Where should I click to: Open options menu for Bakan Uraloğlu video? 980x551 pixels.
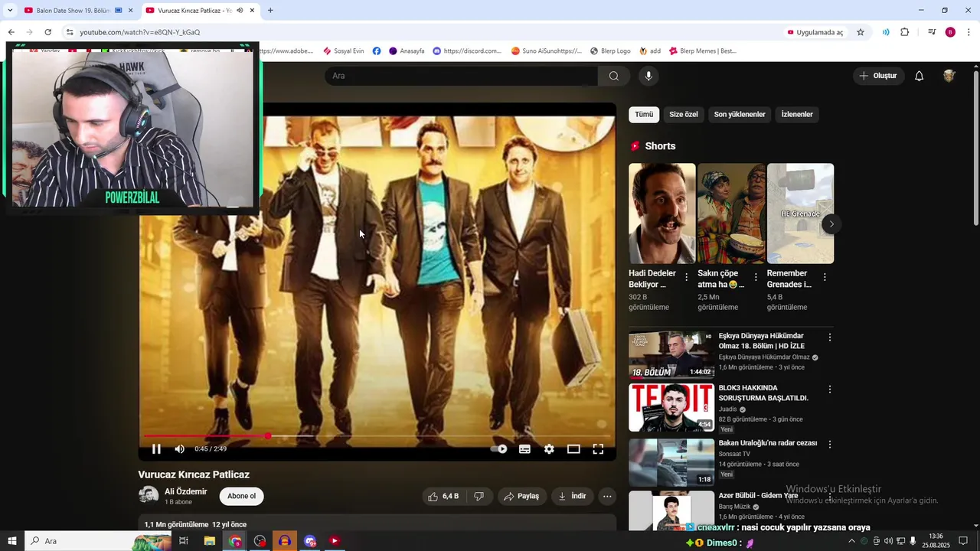pyautogui.click(x=829, y=444)
